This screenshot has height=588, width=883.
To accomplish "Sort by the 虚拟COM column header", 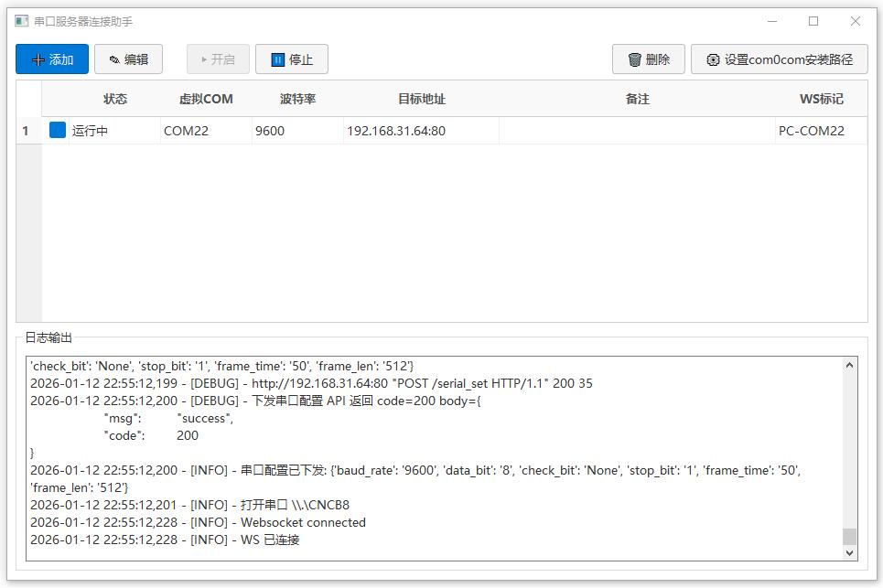I will click(206, 99).
